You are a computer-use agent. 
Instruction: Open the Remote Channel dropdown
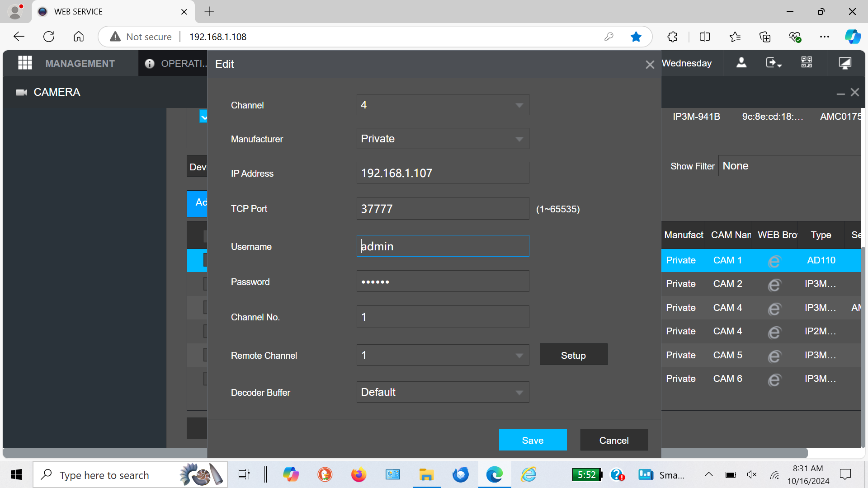[x=443, y=355]
